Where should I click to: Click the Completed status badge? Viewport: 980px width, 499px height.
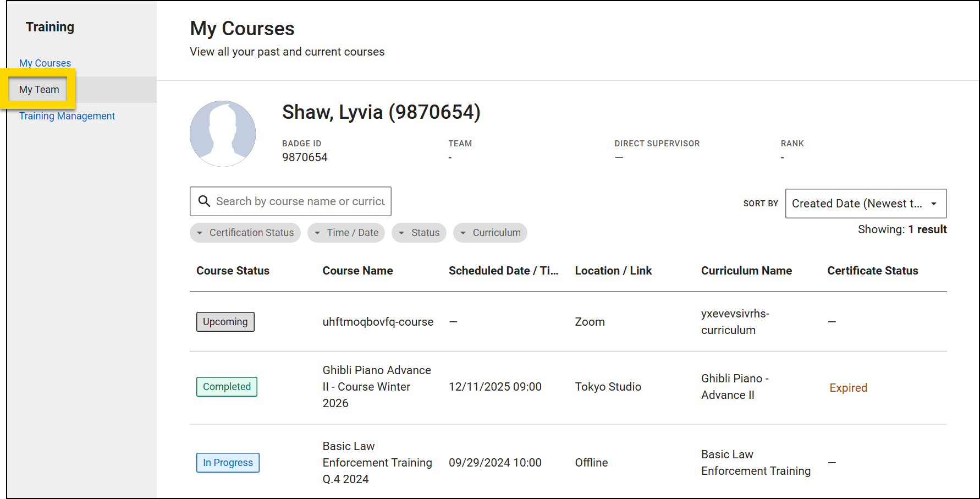(227, 386)
